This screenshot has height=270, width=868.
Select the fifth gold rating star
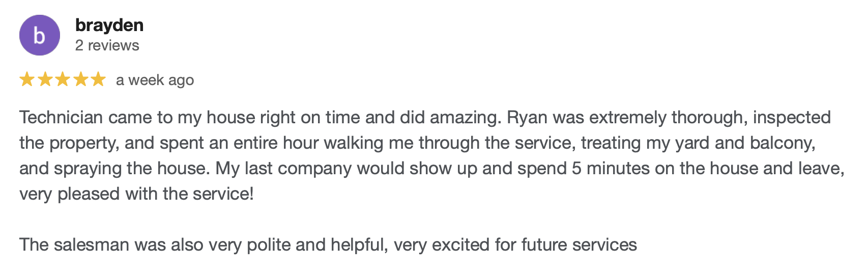[x=98, y=79]
